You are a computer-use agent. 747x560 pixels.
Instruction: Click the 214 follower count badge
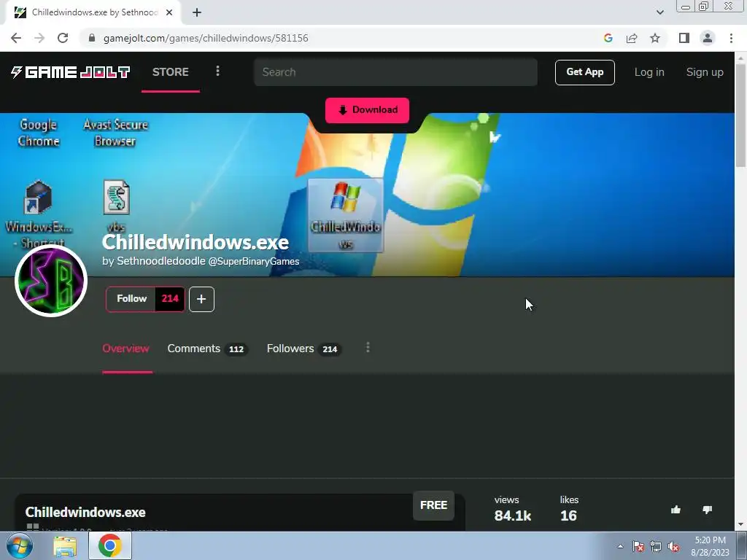(x=170, y=299)
